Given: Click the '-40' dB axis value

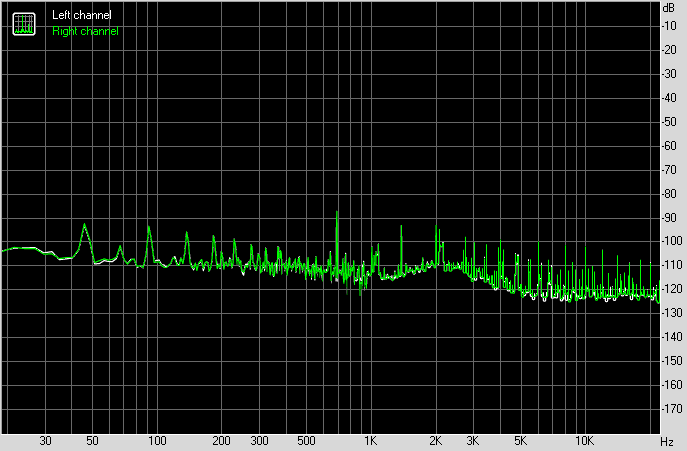Looking at the screenshot, I should click(x=669, y=98).
